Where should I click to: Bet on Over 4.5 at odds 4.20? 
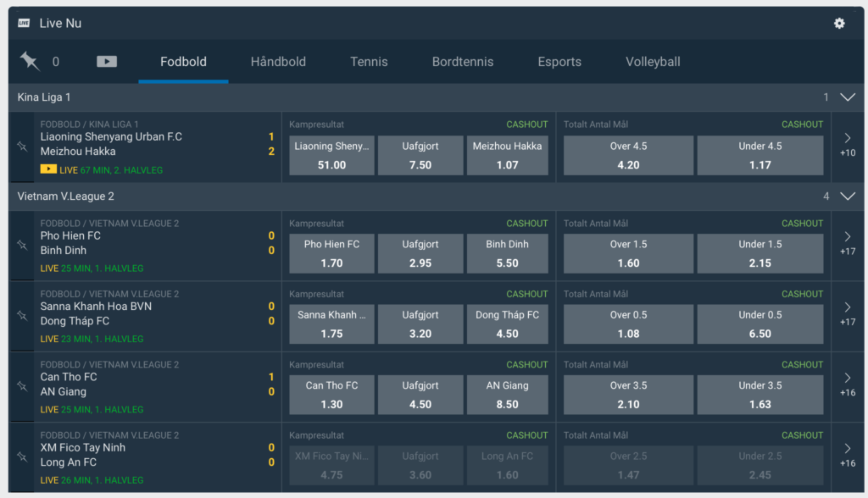coord(628,154)
